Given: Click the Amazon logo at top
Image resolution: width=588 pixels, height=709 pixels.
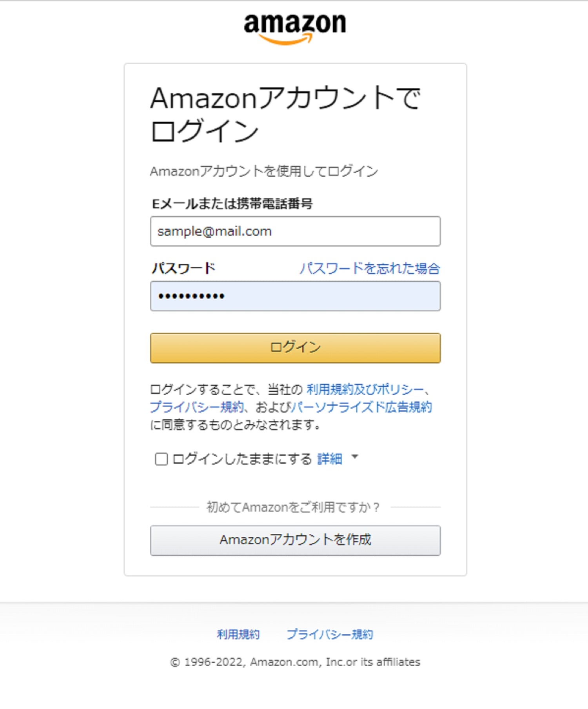Looking at the screenshot, I should (295, 27).
